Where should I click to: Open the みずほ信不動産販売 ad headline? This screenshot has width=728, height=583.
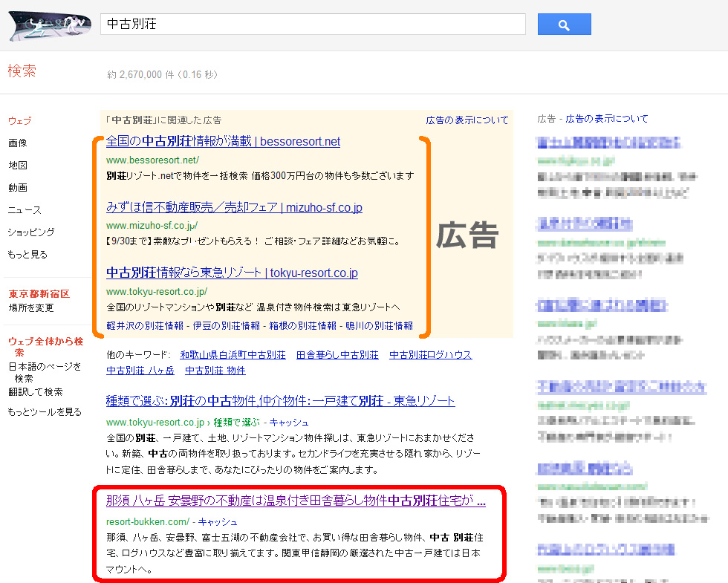234,207
